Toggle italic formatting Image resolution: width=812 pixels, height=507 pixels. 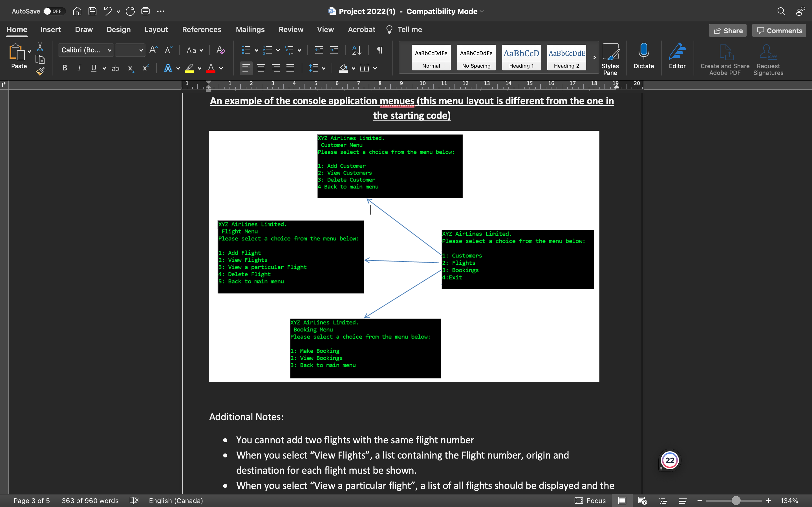(79, 68)
